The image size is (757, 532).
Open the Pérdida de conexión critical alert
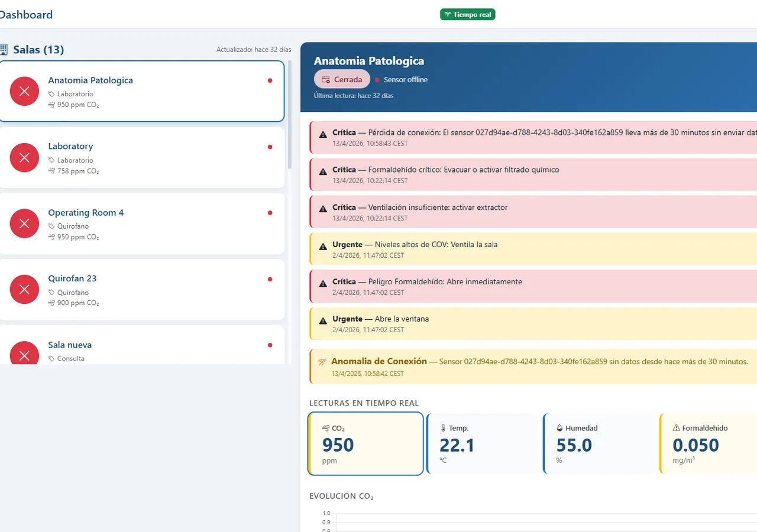[x=533, y=138]
